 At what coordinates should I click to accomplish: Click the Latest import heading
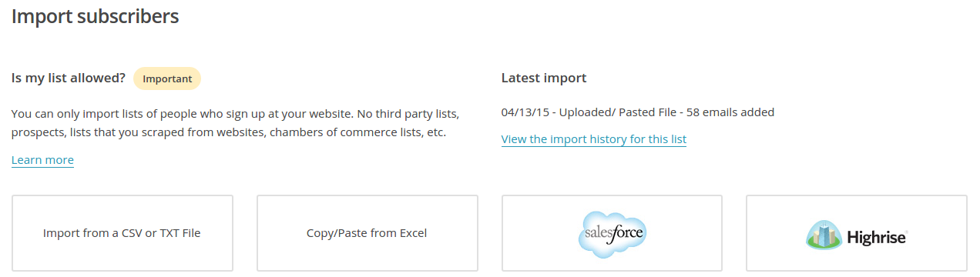point(544,78)
